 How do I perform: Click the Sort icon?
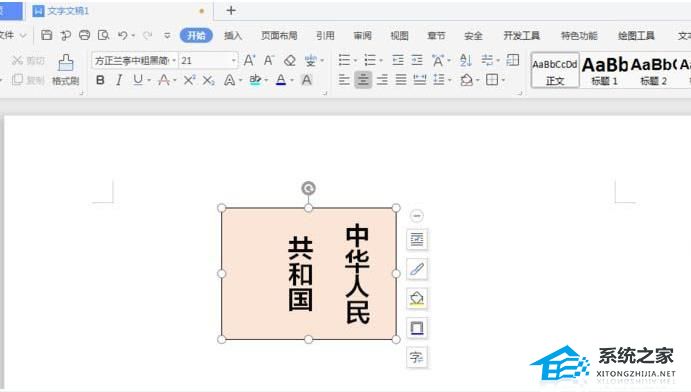pos(466,60)
